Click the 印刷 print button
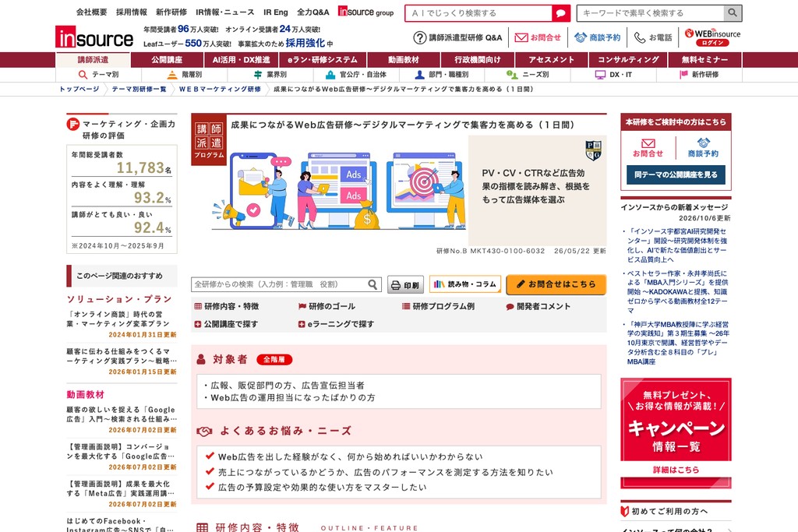Image resolution: width=798 pixels, height=532 pixels. [x=405, y=285]
